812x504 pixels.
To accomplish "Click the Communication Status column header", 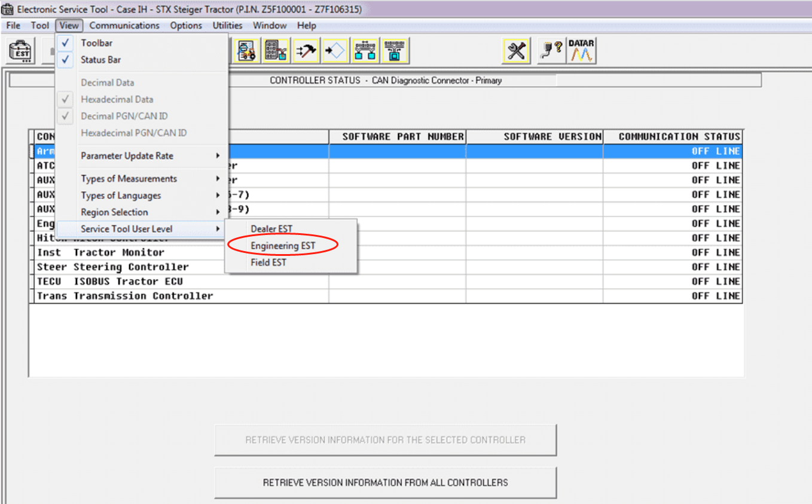I will [673, 137].
